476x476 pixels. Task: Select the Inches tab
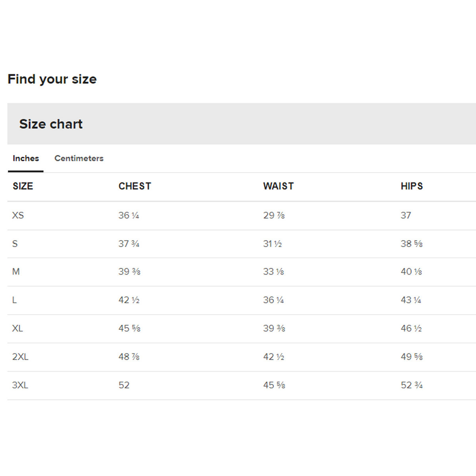pos(26,158)
